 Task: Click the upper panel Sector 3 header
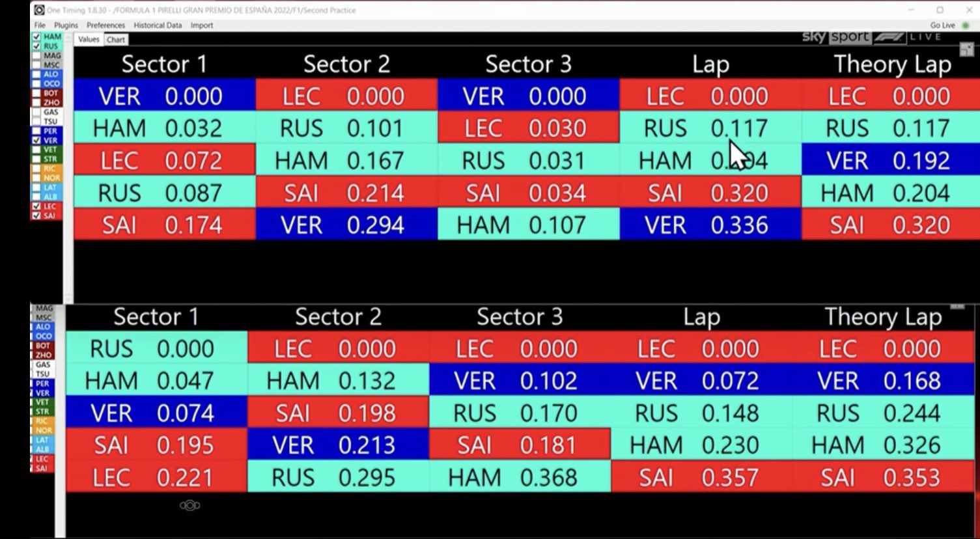[x=528, y=64]
